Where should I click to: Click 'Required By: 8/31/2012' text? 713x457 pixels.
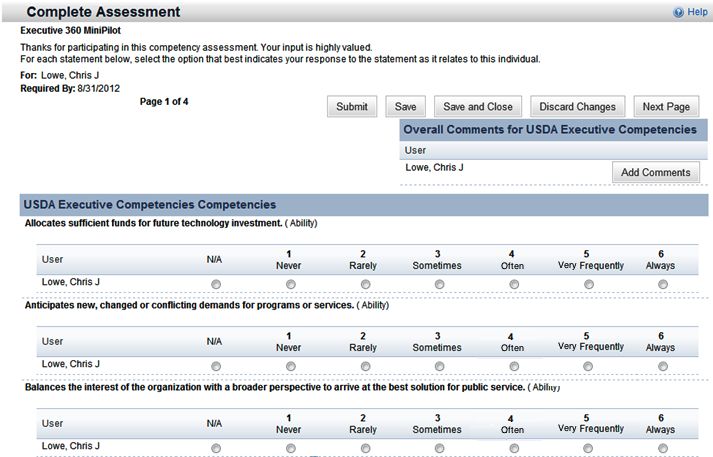tap(70, 88)
